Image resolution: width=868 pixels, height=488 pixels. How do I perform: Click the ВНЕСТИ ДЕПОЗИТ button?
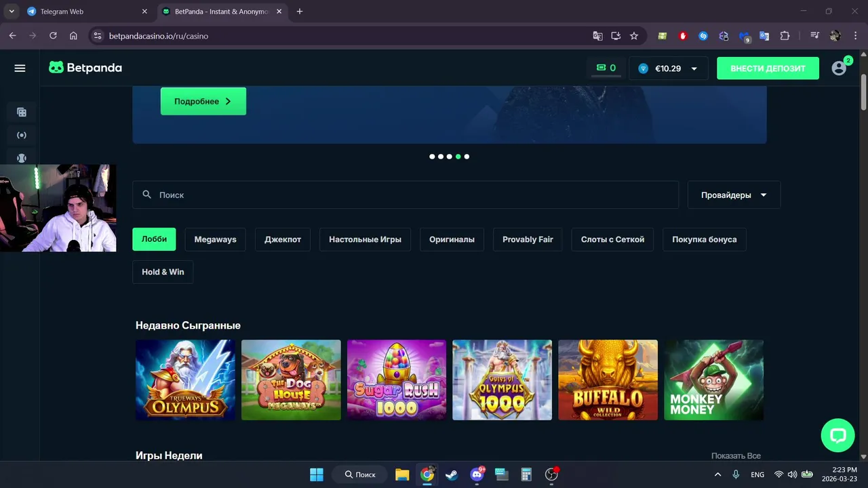tap(768, 68)
